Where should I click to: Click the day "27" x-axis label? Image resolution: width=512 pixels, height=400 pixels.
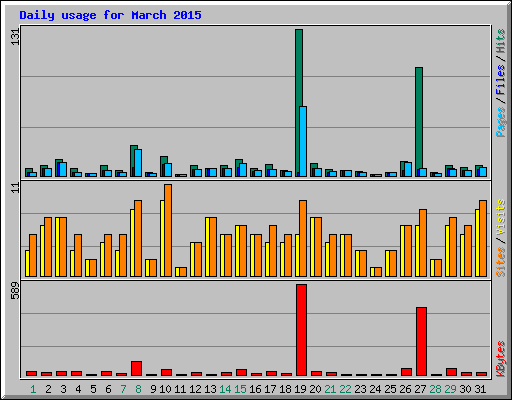[420, 389]
